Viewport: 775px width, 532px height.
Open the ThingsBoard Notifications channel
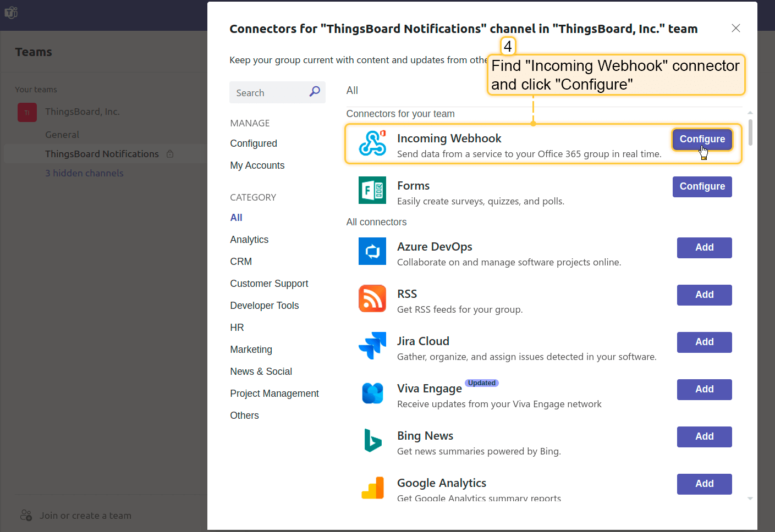pyautogui.click(x=102, y=154)
